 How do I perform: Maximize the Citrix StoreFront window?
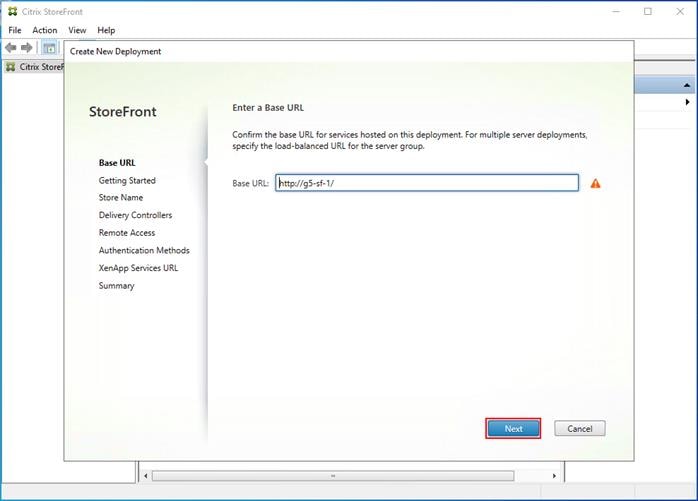pos(648,12)
